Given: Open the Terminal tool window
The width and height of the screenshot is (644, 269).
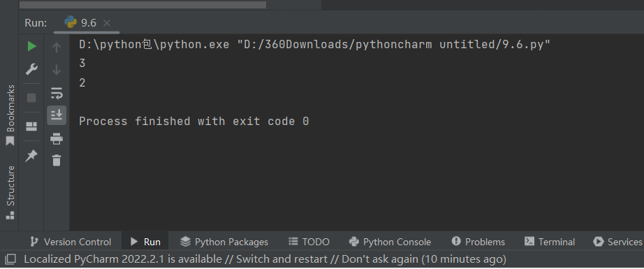Looking at the screenshot, I should pos(550,242).
